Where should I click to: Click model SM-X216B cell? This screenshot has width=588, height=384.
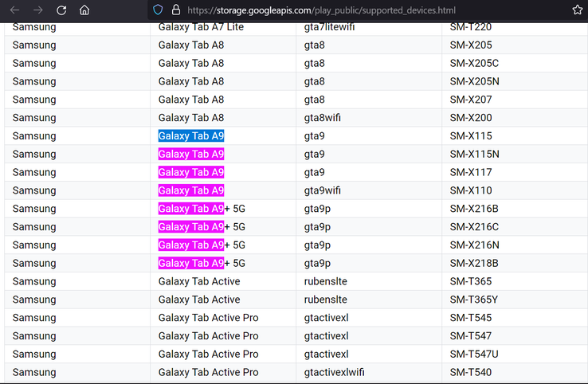474,209
